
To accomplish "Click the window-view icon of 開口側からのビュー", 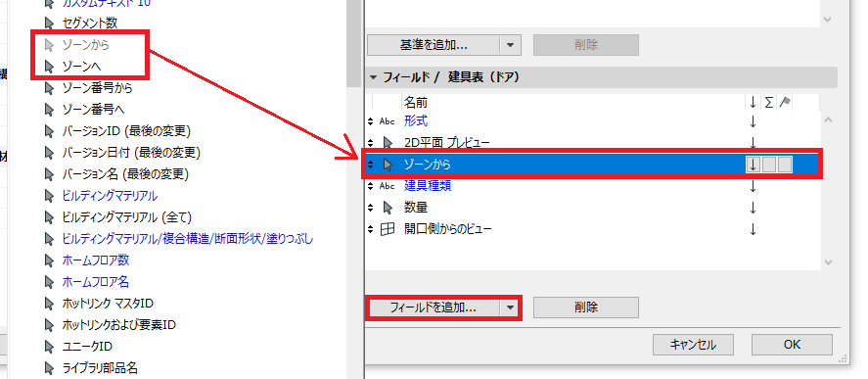I will pyautogui.click(x=388, y=228).
